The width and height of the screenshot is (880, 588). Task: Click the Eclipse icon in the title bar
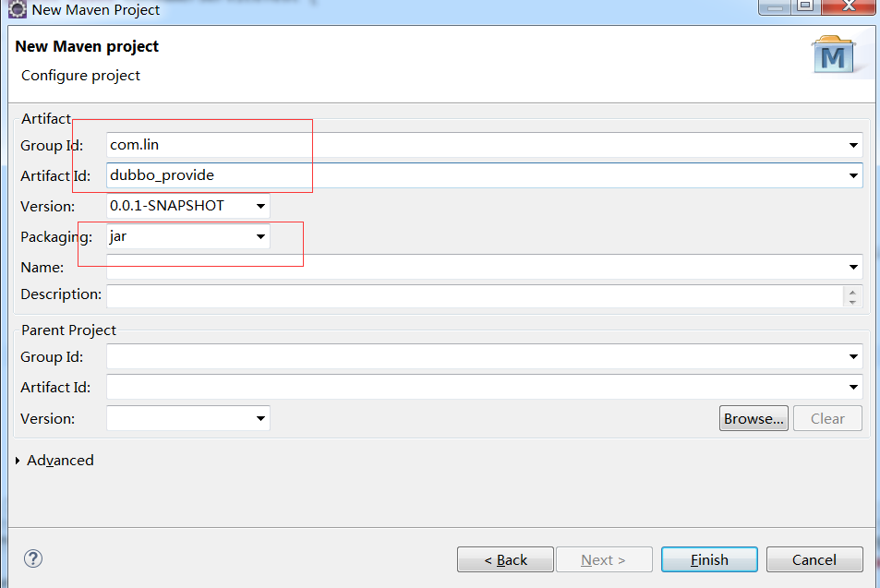click(x=17, y=9)
